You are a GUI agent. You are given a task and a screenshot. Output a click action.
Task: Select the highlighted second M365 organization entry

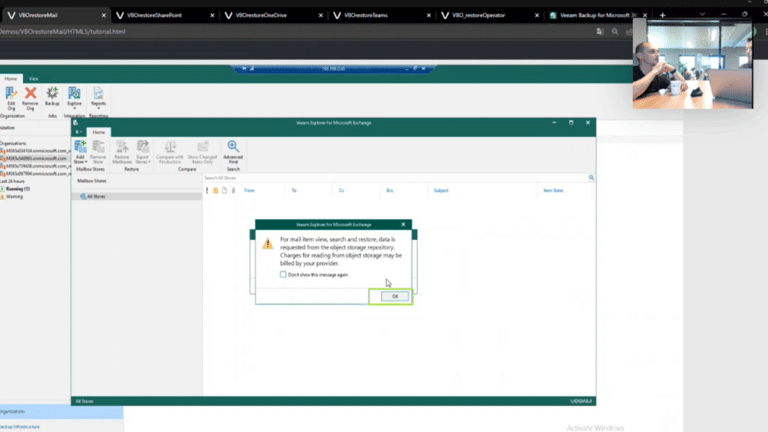coord(35,158)
